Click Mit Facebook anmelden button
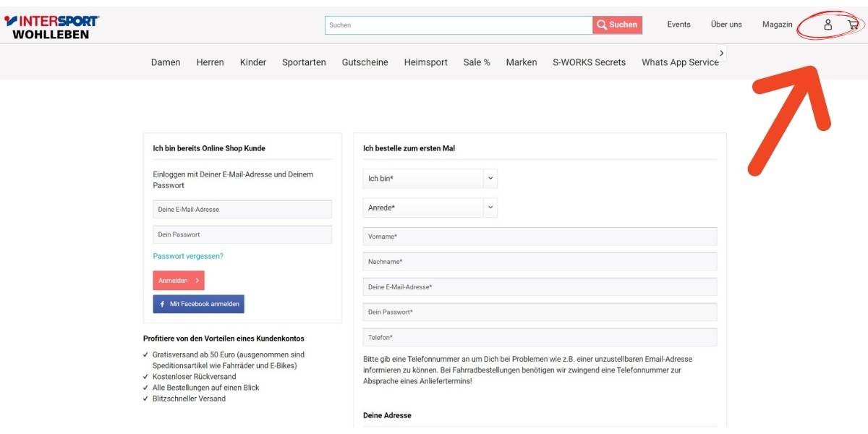The width and height of the screenshot is (868, 434). [199, 304]
